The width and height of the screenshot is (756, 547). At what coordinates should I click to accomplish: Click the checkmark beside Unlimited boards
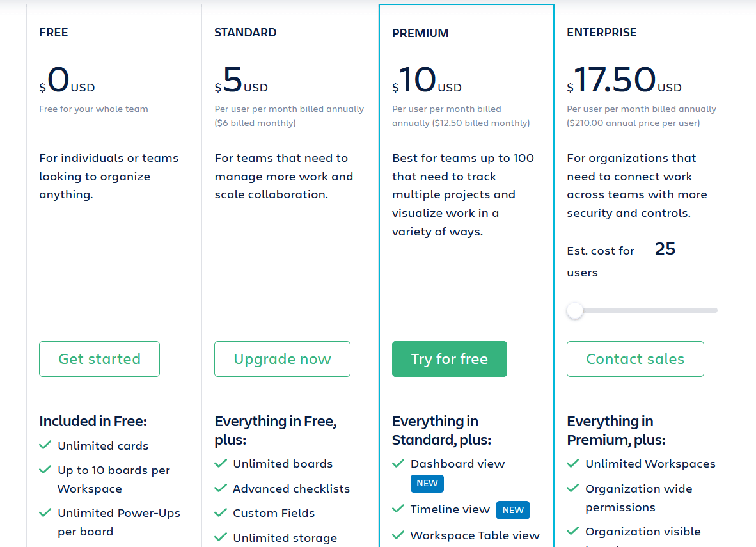[221, 463]
